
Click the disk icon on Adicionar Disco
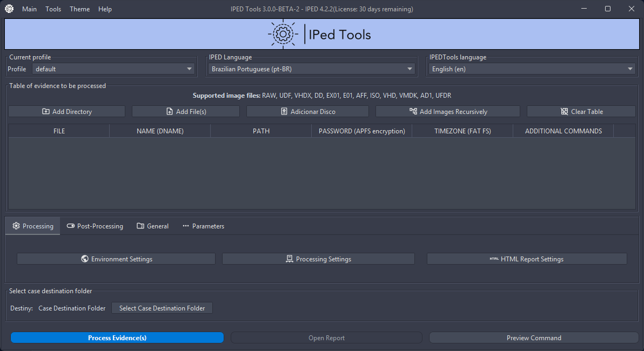[284, 112]
